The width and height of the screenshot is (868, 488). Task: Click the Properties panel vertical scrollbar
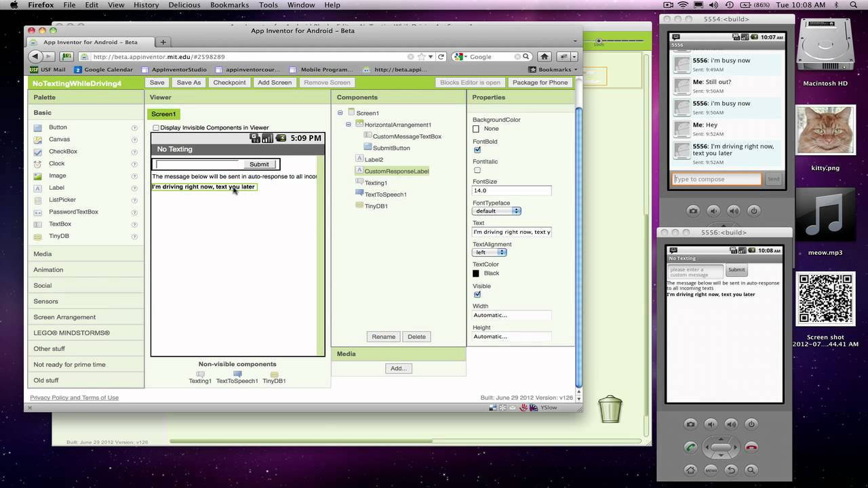coord(578,249)
